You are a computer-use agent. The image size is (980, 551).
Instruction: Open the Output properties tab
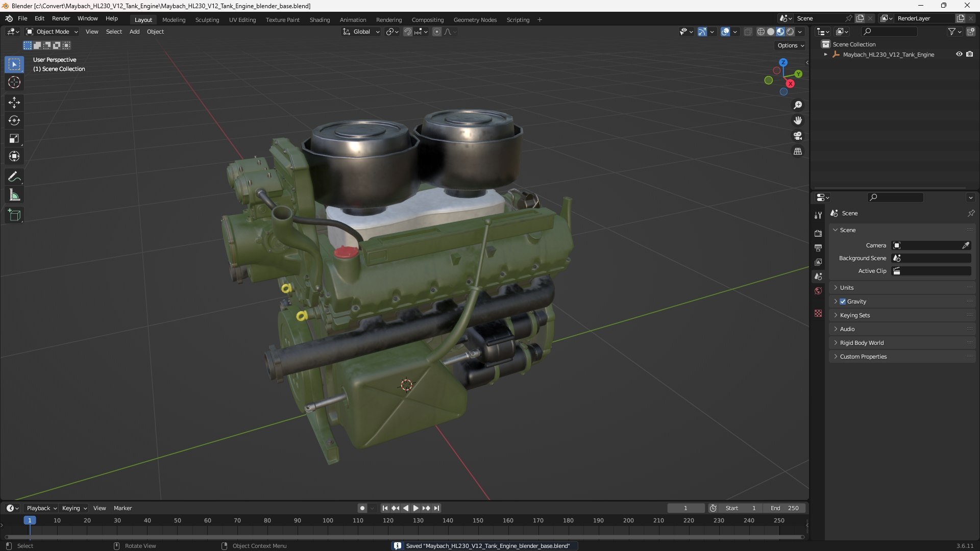(818, 247)
